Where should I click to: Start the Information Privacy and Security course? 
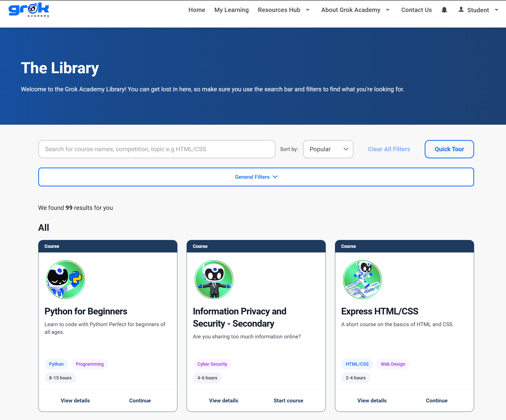tap(288, 400)
